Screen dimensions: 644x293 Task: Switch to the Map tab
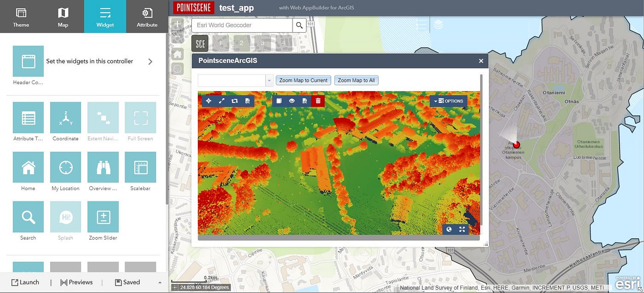(x=63, y=17)
